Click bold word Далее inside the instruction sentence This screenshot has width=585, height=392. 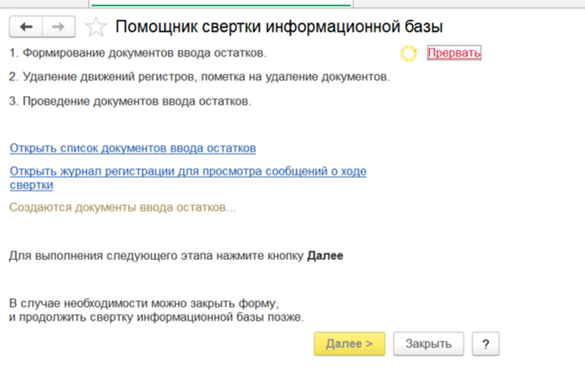(x=325, y=255)
